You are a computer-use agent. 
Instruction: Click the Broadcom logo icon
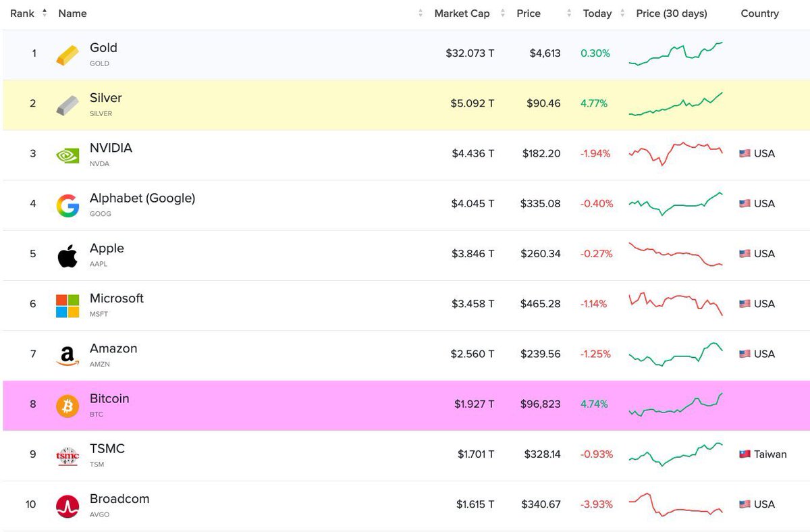click(67, 506)
